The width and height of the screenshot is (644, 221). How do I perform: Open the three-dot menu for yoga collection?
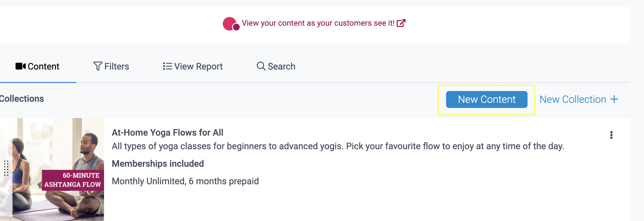coord(611,135)
